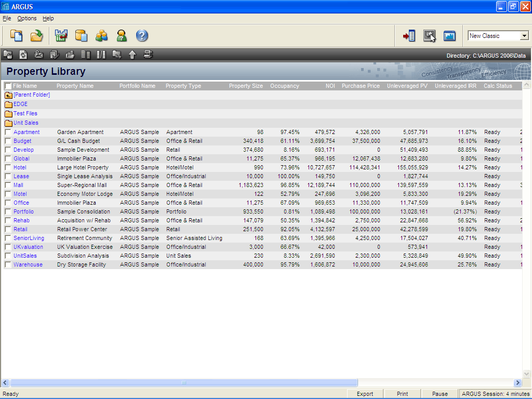The image size is (532, 399).
Task: Click the Pause status bar button
Action: click(440, 394)
